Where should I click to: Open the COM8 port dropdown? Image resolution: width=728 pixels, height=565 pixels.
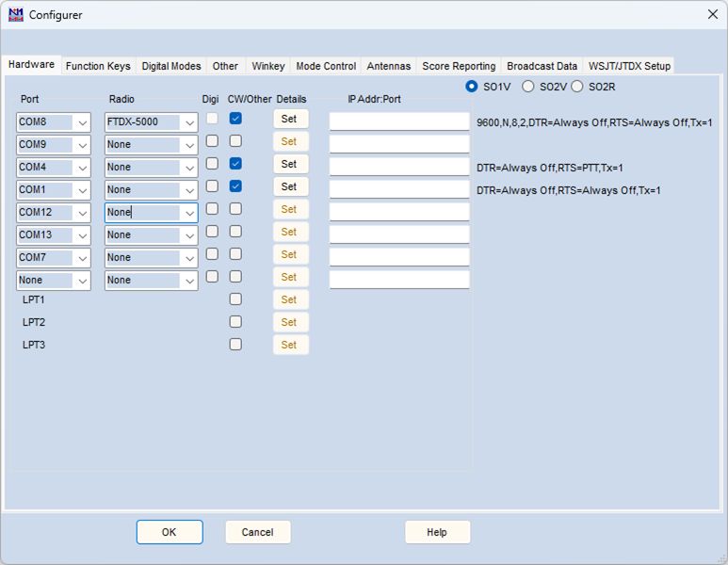point(82,122)
